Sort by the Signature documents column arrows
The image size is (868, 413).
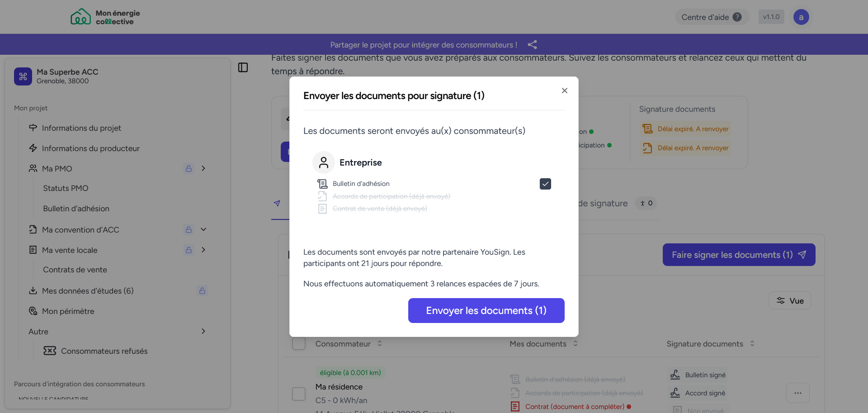click(752, 343)
